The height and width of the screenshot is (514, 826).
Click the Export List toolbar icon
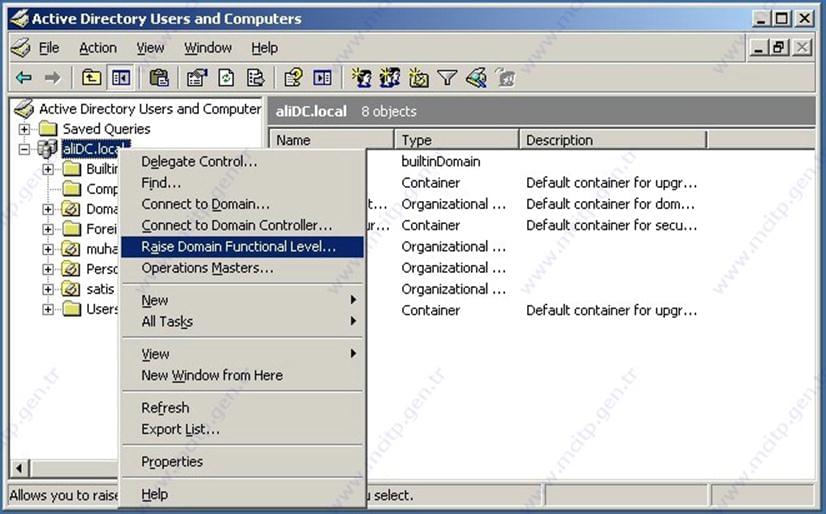[x=255, y=78]
